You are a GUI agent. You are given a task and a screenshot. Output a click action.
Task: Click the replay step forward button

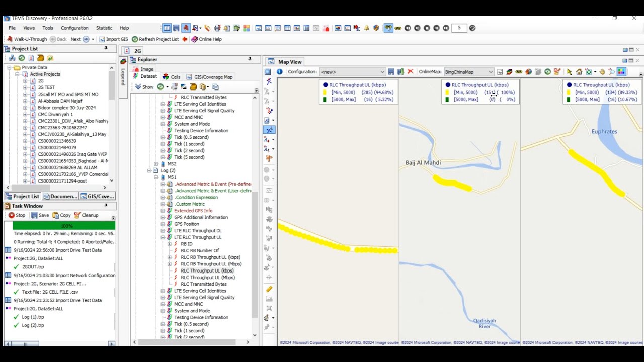coord(436,28)
